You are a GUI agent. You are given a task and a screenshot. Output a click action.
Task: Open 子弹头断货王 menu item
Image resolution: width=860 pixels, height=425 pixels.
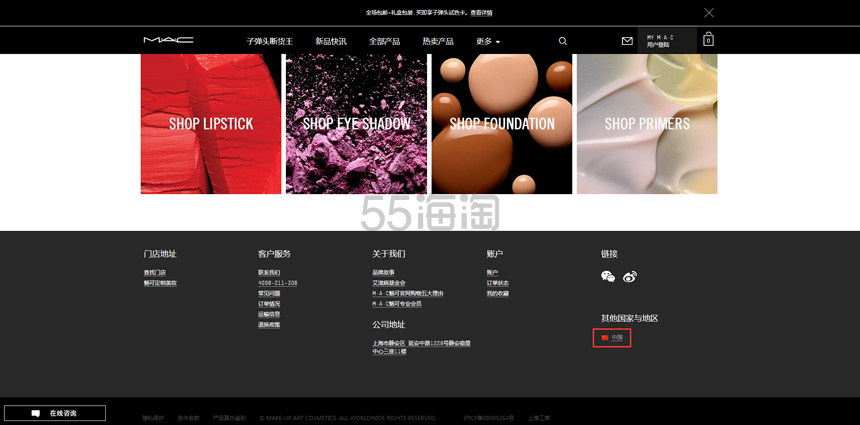tap(269, 41)
